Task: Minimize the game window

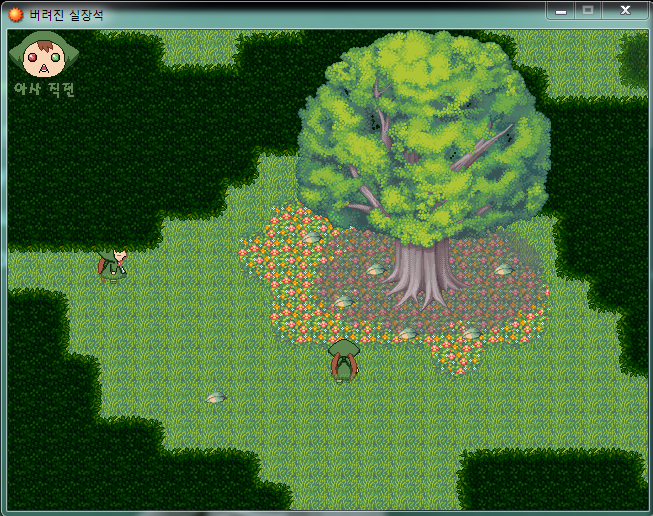Action: [561, 11]
